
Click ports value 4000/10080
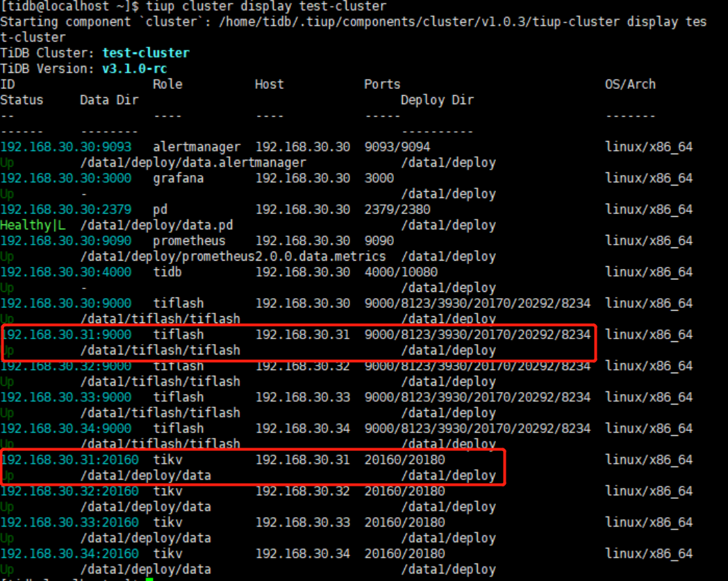[401, 272]
